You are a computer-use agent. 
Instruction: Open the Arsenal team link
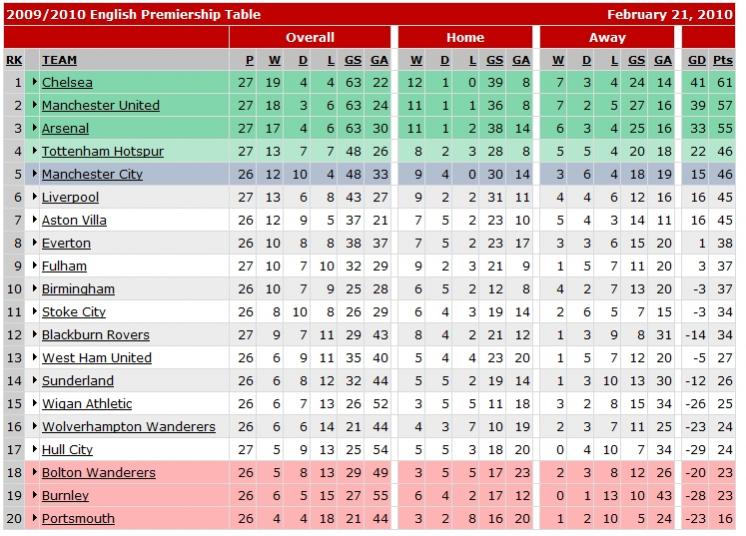coord(65,129)
